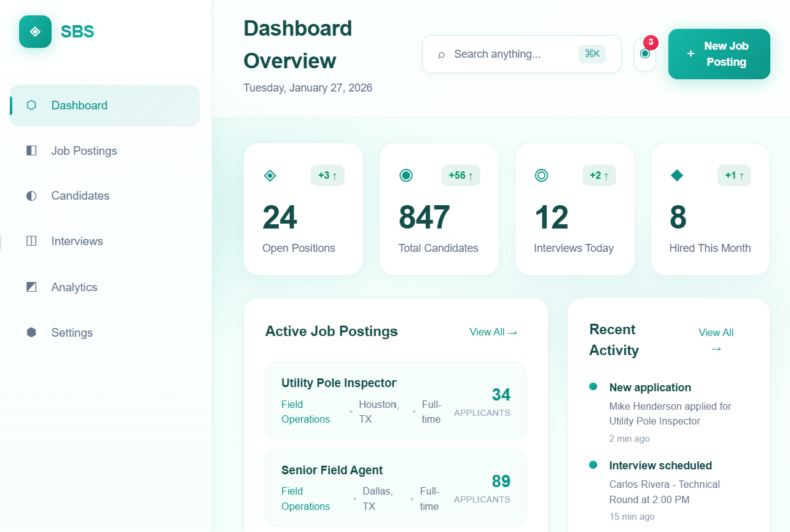Click the Interviews Today ring icon
790x532 pixels.
[541, 176]
